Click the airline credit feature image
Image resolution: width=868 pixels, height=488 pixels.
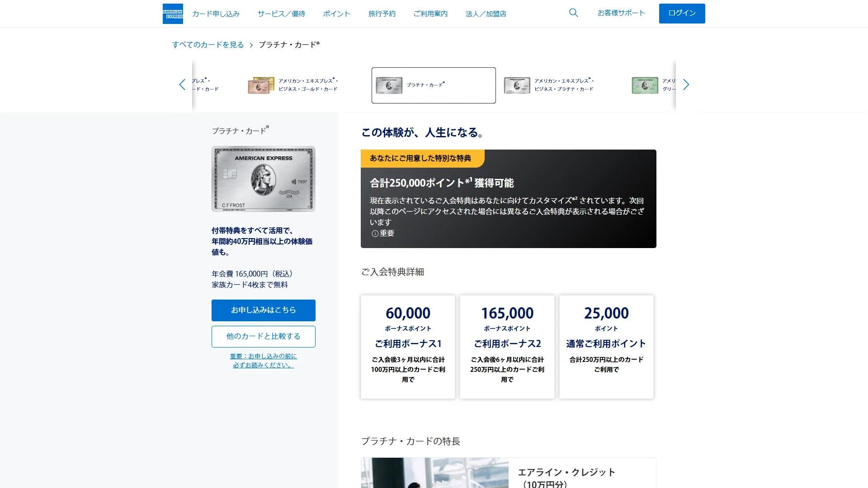click(435, 473)
